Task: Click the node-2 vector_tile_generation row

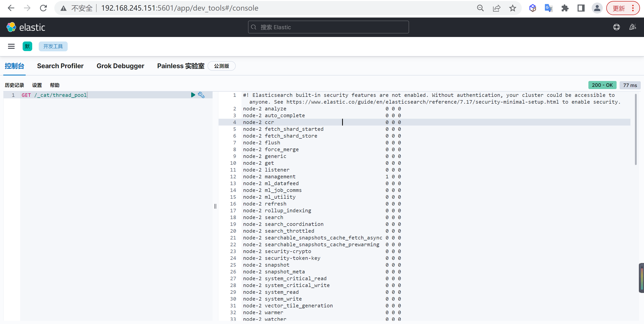Action: coord(322,306)
